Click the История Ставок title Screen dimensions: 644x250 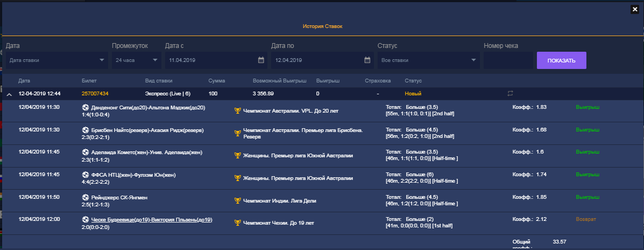[x=322, y=26]
